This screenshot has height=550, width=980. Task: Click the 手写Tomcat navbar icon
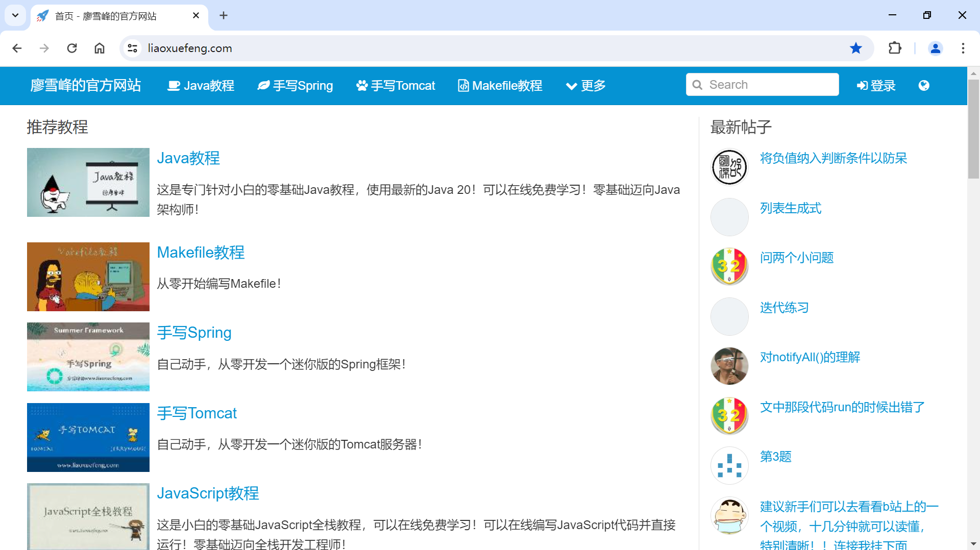361,85
